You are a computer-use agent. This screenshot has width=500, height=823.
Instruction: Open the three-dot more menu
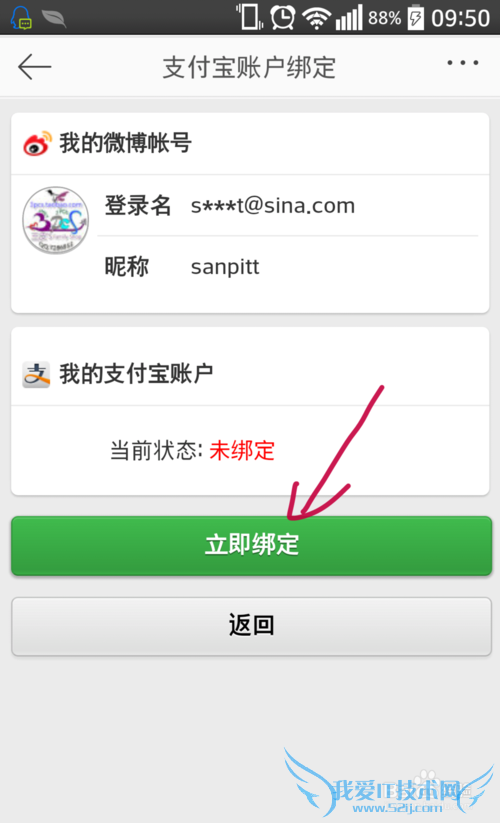pos(462,63)
